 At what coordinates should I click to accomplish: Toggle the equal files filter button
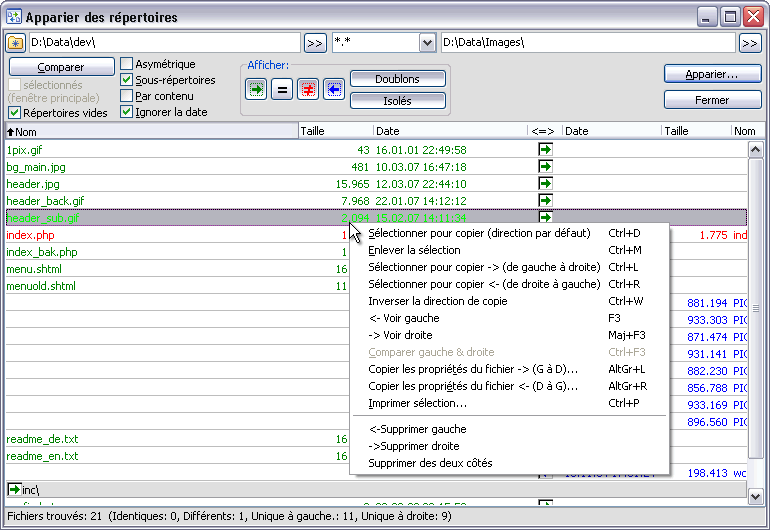[x=282, y=89]
